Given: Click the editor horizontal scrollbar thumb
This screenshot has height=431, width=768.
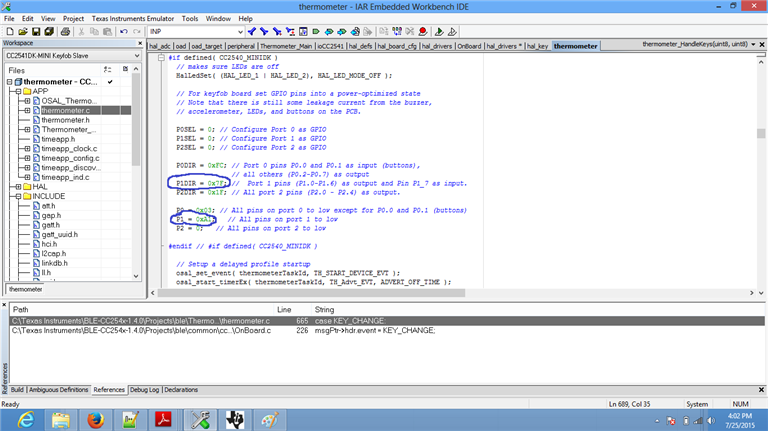Looking at the screenshot, I should (311, 293).
